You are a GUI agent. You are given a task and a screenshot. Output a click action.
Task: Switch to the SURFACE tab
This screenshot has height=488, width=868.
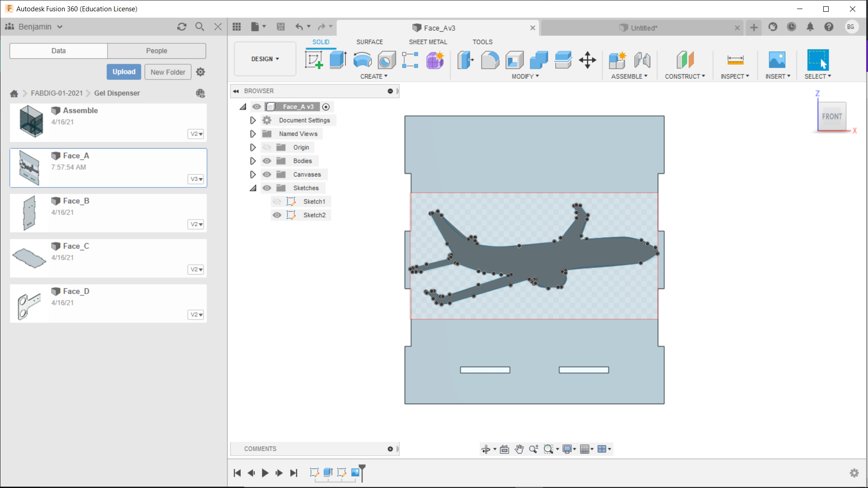click(369, 42)
